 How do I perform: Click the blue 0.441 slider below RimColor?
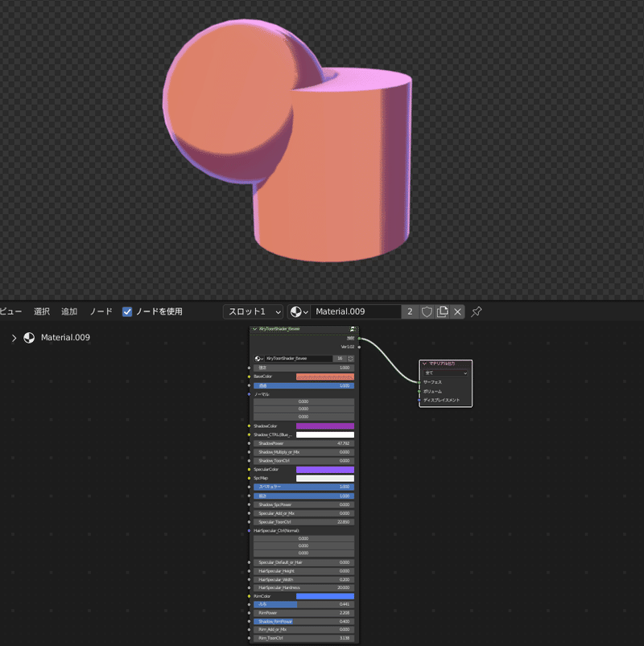(303, 604)
